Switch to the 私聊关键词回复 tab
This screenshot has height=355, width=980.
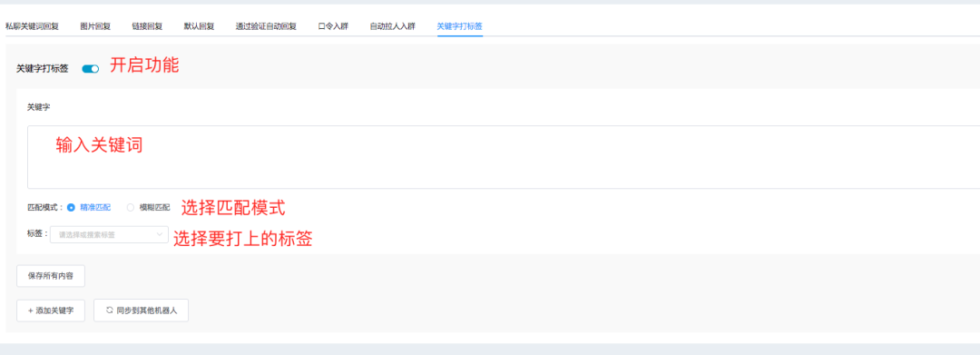[32, 26]
